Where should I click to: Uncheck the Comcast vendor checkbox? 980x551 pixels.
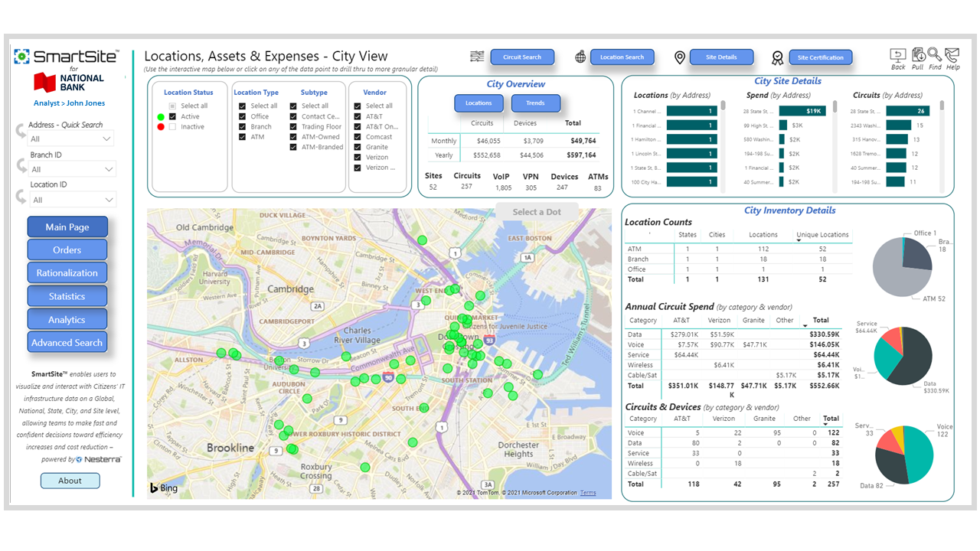point(358,137)
